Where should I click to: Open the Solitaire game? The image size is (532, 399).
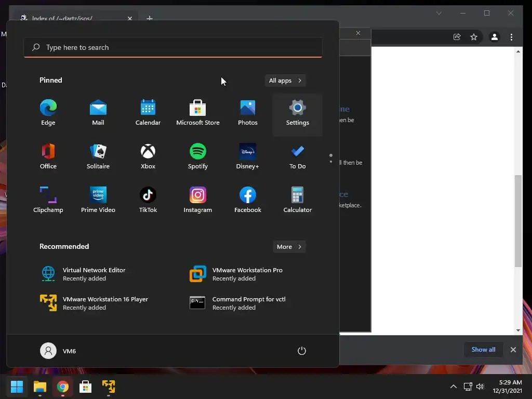coord(98,157)
